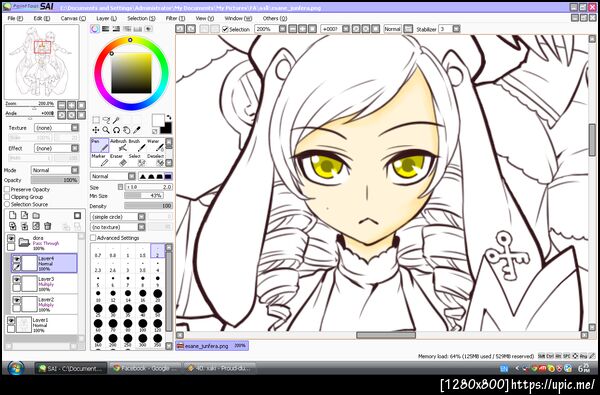Check Advanced Settings

click(93, 238)
